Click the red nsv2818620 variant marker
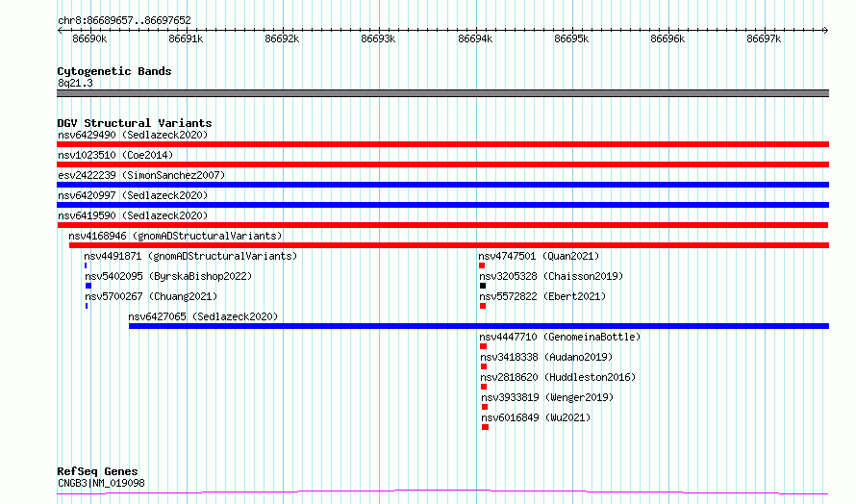The width and height of the screenshot is (856, 504). (x=484, y=387)
